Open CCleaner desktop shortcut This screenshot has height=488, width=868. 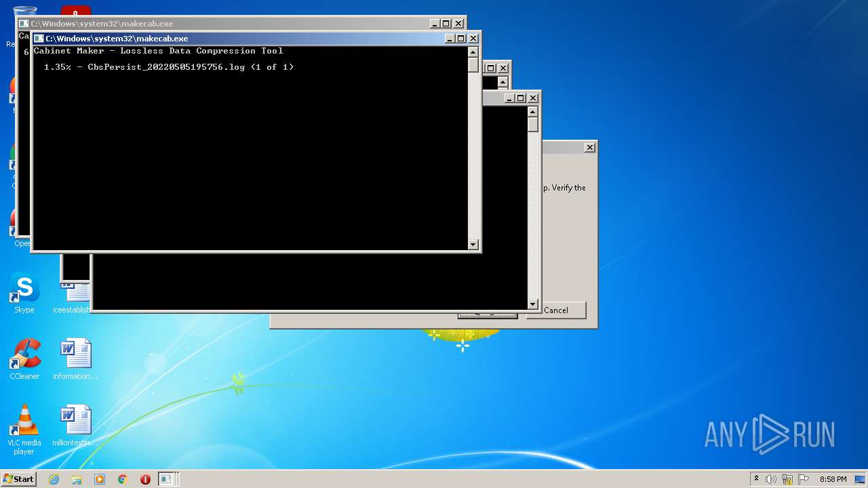(24, 359)
